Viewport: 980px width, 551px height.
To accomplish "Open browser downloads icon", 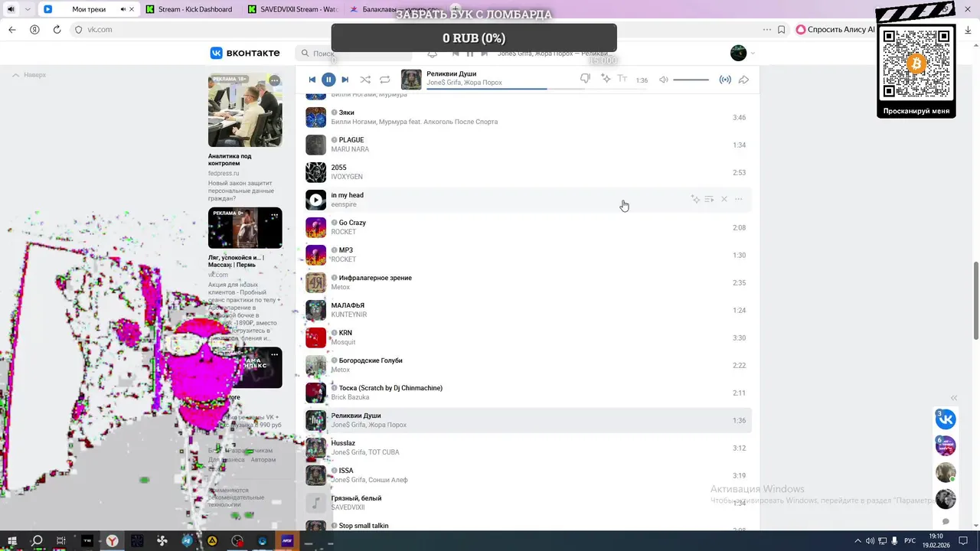I will tap(968, 29).
